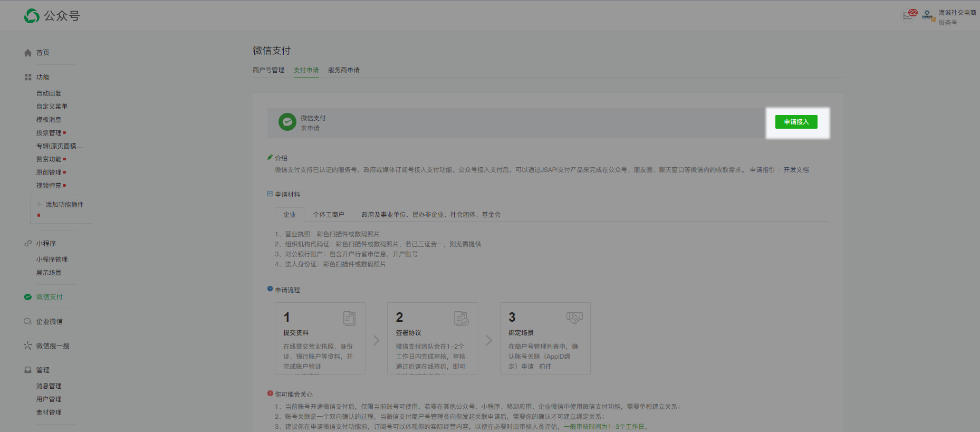Open the WeChat 公众号 logo

[52, 16]
